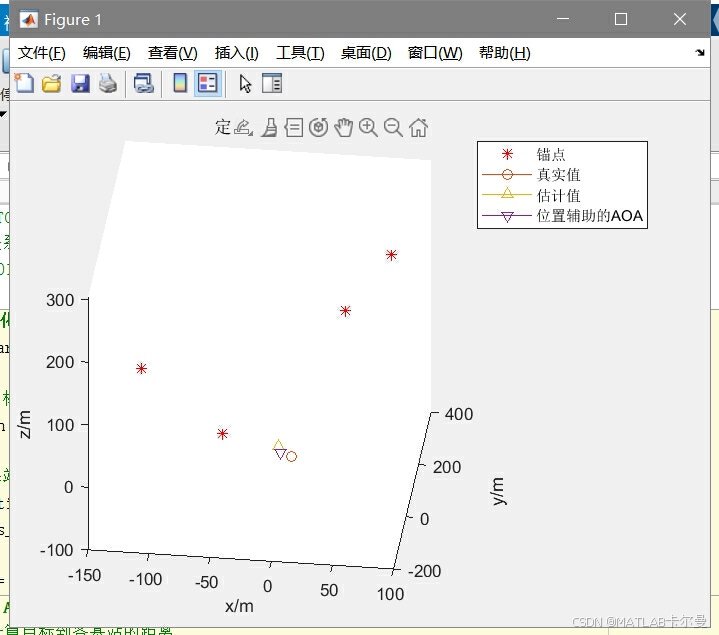The width and height of the screenshot is (719, 635).
Task: Open the 帮助(H) menu
Action: click(x=505, y=53)
